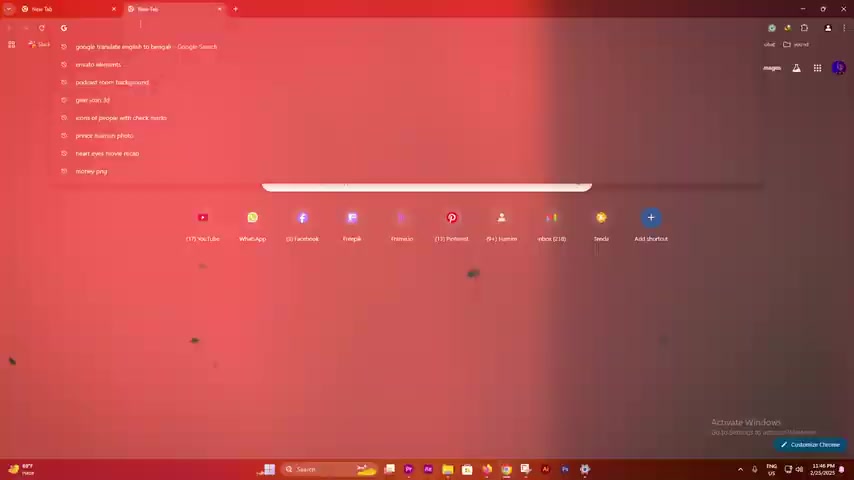This screenshot has width=854, height=480.
Task: Switch input language ENG in the tray
Action: [771, 469]
